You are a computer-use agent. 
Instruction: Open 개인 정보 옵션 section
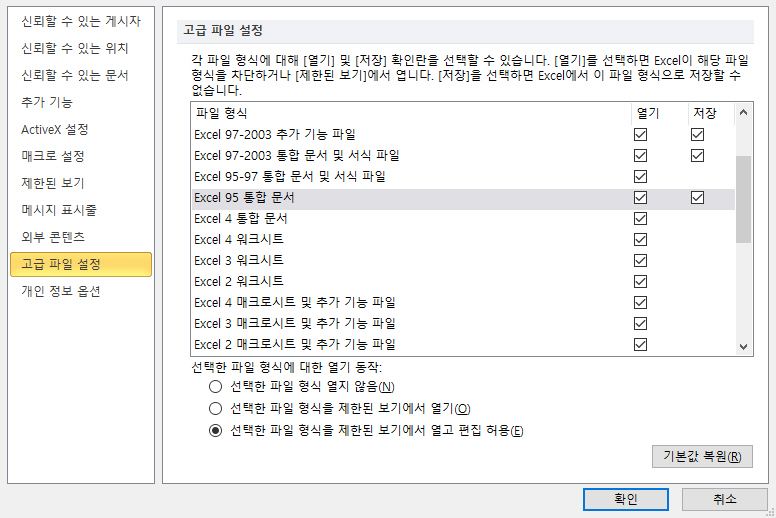pos(81,291)
